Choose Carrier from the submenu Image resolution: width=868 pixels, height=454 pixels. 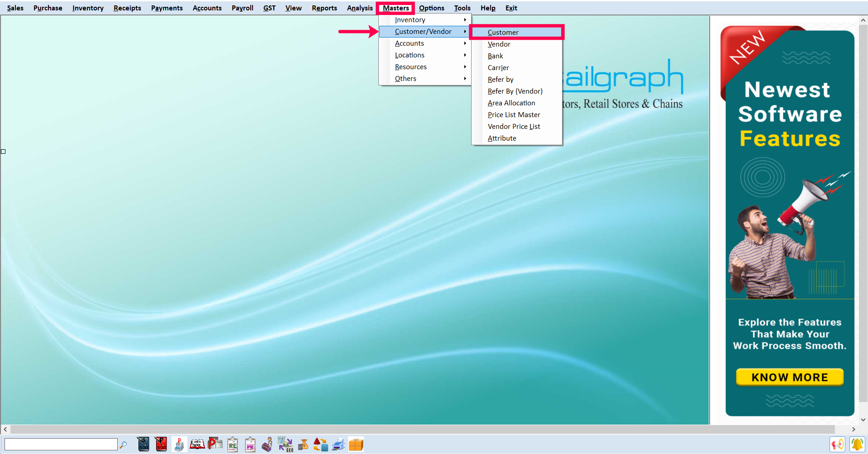pyautogui.click(x=516, y=68)
